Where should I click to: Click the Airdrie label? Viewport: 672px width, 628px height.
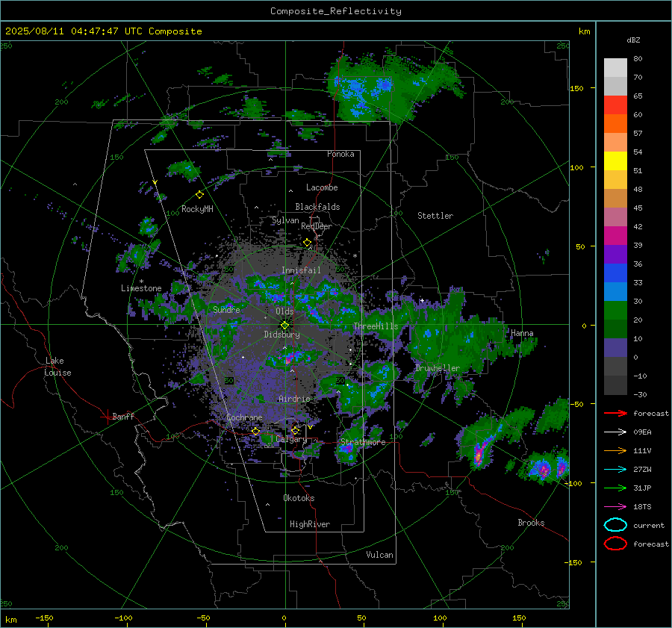tap(294, 399)
